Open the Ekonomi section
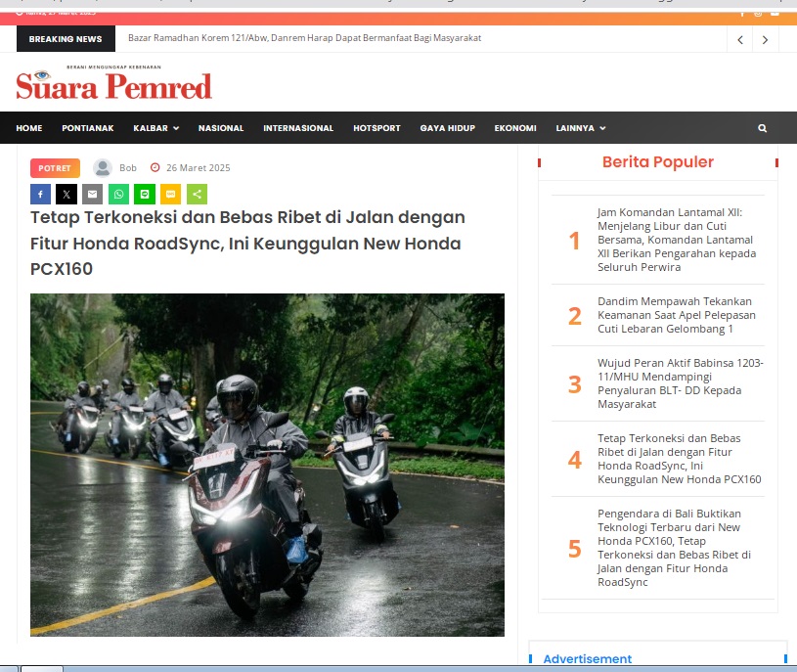The height and width of the screenshot is (672, 797). pos(515,128)
